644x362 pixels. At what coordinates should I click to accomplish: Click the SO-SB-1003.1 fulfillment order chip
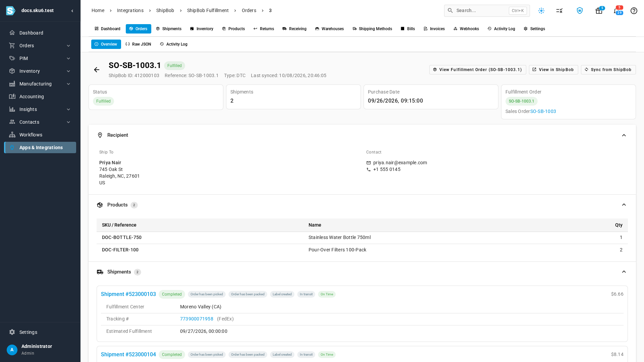point(521,101)
